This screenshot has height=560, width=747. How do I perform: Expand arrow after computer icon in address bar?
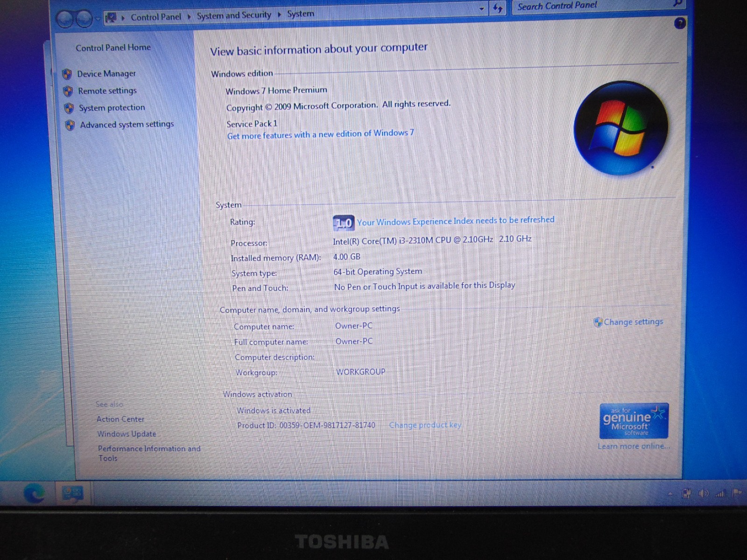pyautogui.click(x=123, y=18)
